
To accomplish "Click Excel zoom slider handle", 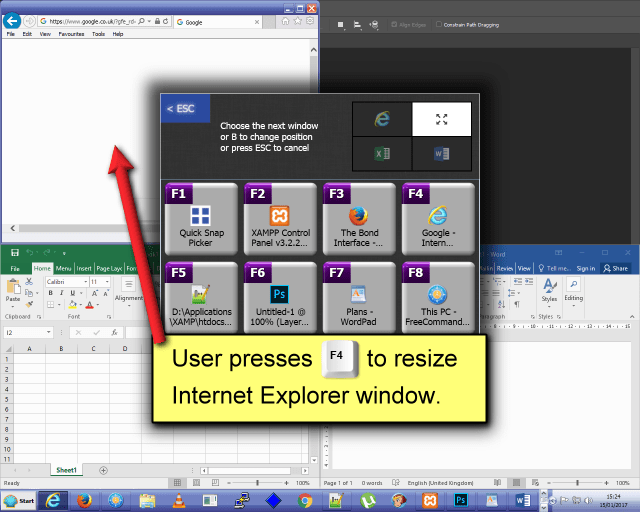I will pyautogui.click(x=257, y=483).
